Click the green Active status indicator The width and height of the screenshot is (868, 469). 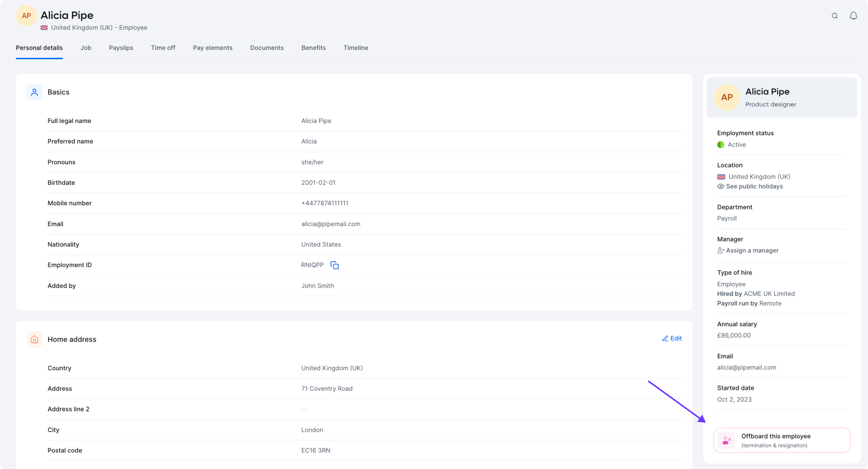point(721,145)
